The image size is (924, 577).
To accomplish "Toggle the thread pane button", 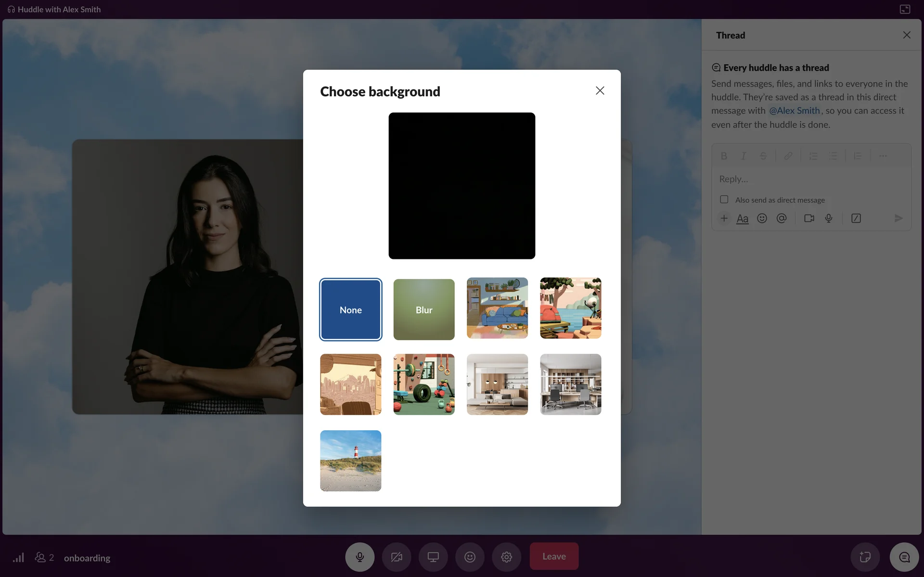I will (904, 557).
